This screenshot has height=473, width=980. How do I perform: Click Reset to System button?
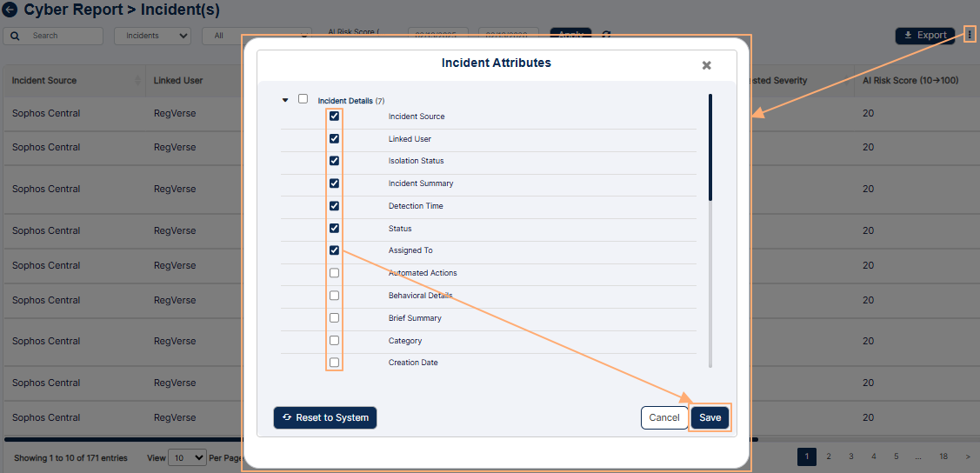[x=325, y=417]
